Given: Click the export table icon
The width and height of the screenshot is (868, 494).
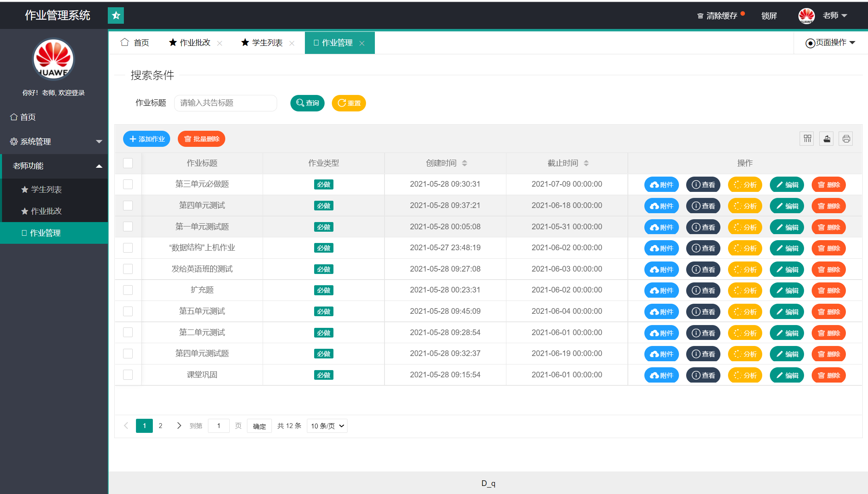Looking at the screenshot, I should [x=827, y=139].
